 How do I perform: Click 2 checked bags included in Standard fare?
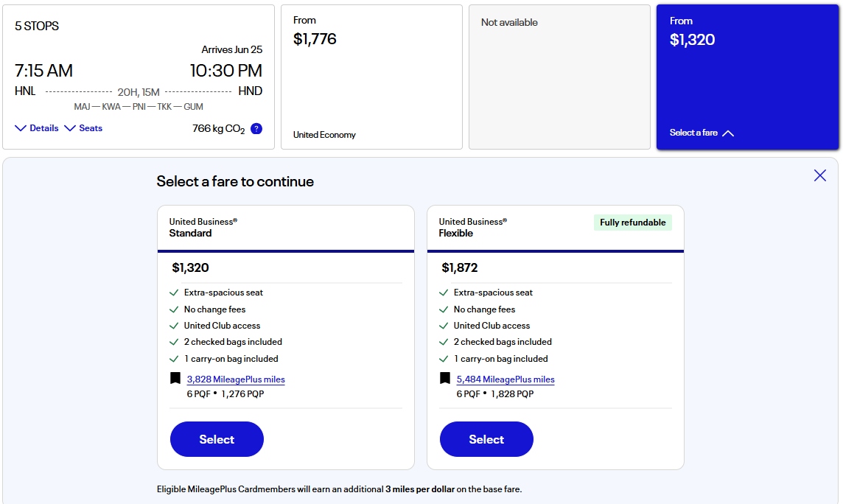point(233,342)
